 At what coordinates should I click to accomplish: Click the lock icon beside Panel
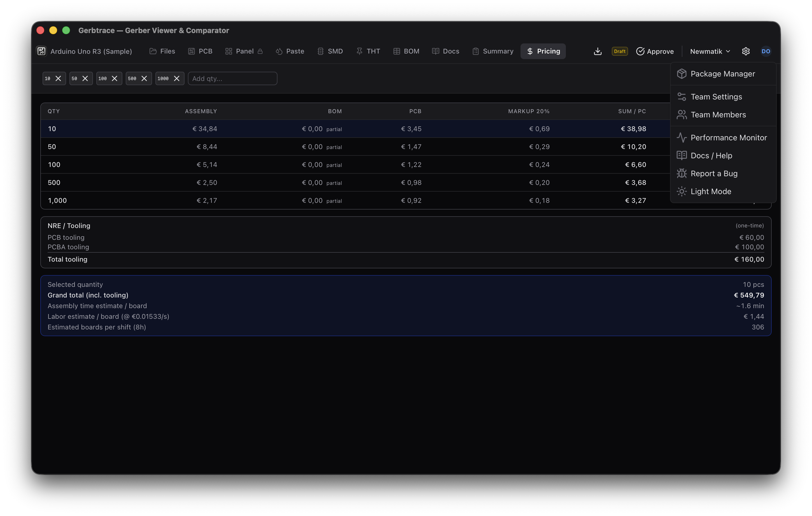[x=260, y=51]
